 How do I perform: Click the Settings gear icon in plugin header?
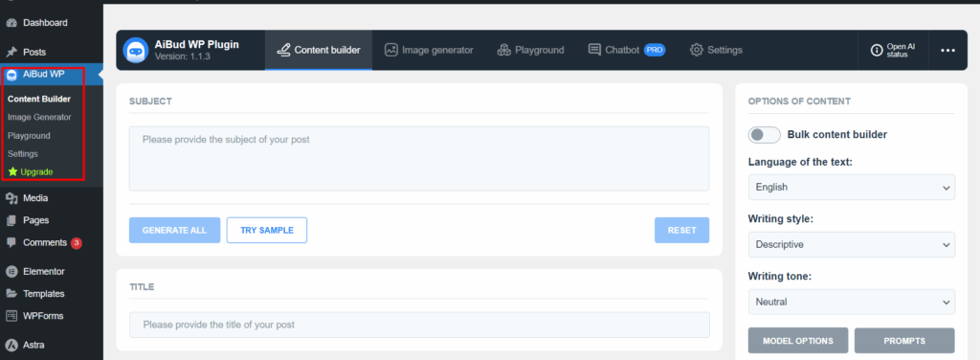697,50
